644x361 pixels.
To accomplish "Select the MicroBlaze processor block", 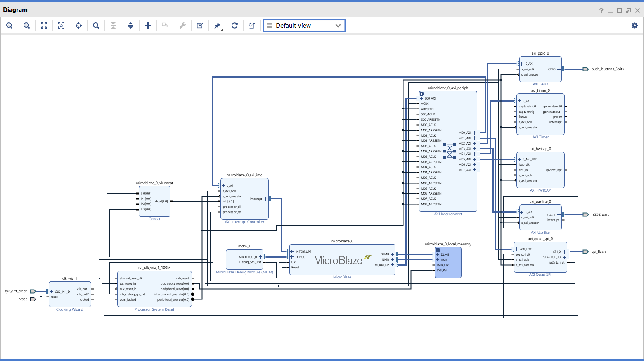I will (338, 260).
